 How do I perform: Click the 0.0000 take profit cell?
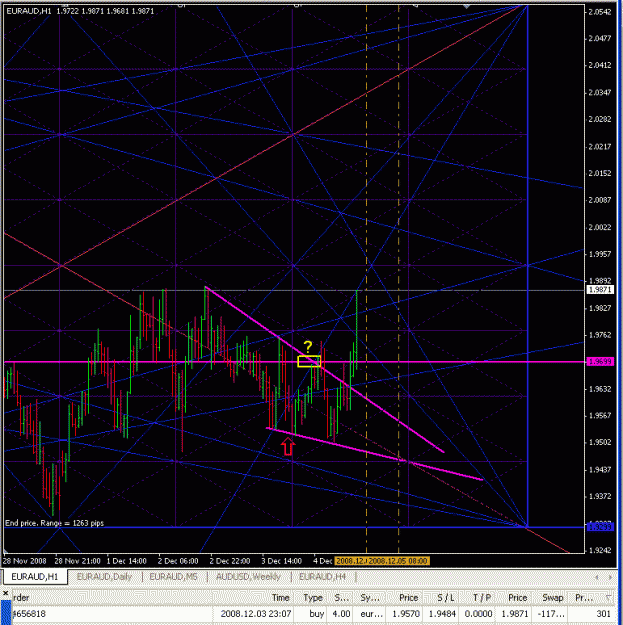pos(478,614)
